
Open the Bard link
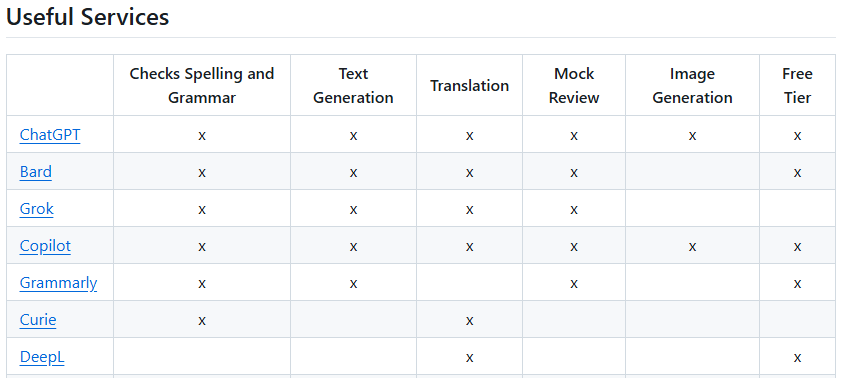[36, 172]
